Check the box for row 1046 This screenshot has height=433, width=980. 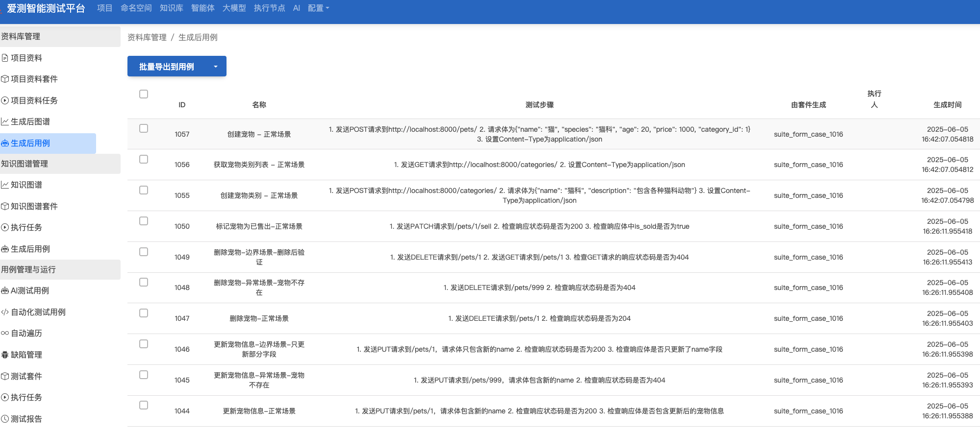coord(144,344)
